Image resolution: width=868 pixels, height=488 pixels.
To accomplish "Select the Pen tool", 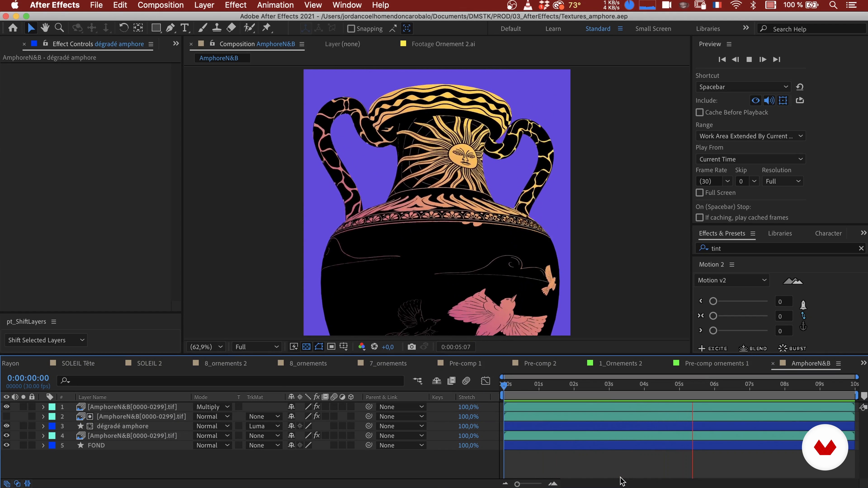I will pyautogui.click(x=170, y=28).
